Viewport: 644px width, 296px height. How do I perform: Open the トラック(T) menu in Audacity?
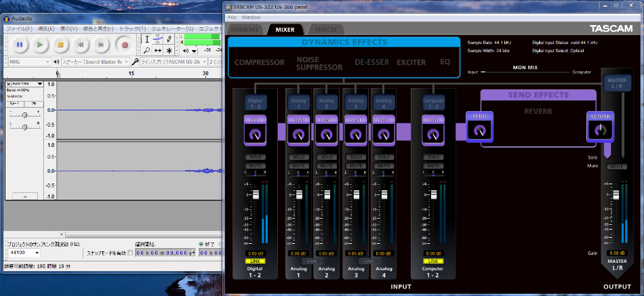tap(132, 28)
